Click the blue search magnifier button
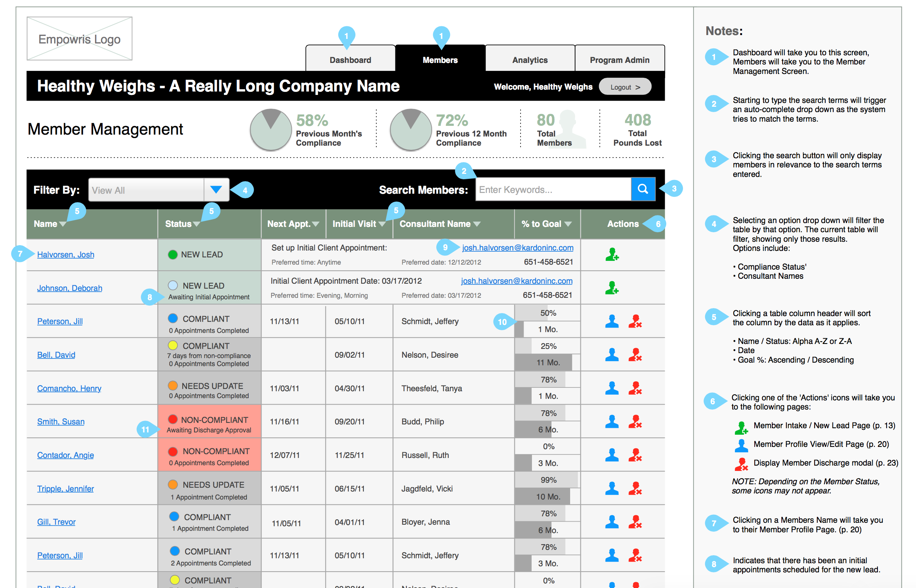The width and height of the screenshot is (916, 588). coord(643,189)
